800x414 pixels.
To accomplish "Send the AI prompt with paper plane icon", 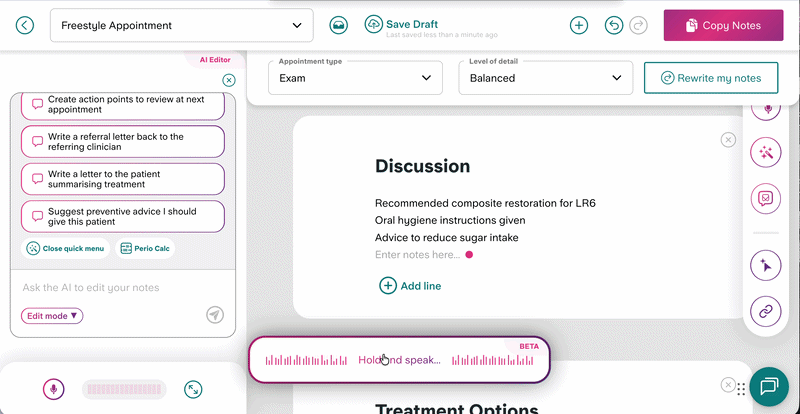I will tap(215, 315).
